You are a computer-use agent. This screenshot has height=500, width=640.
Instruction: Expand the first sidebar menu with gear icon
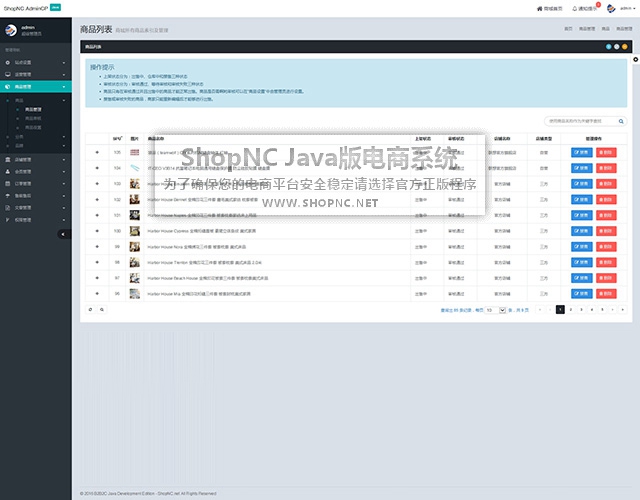[36, 62]
